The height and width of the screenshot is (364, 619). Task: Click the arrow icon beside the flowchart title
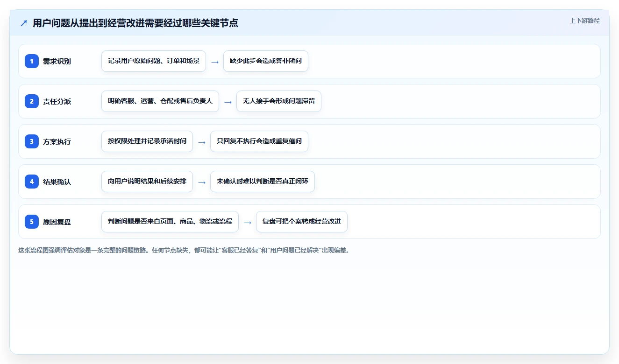coord(24,23)
